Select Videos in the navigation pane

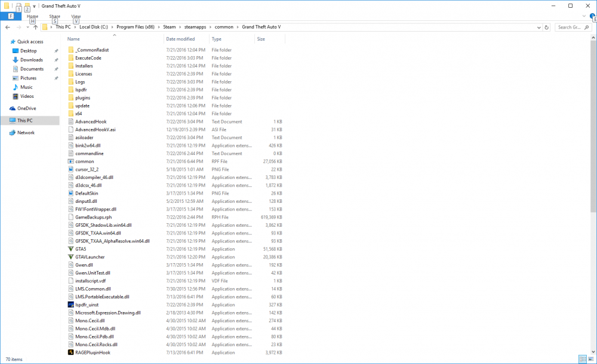coord(27,96)
